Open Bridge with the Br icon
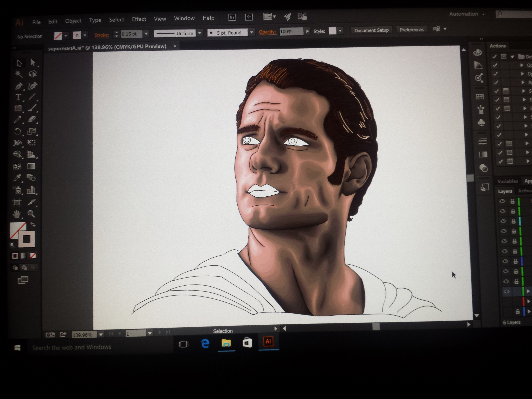The width and height of the screenshot is (532, 399). (x=232, y=17)
